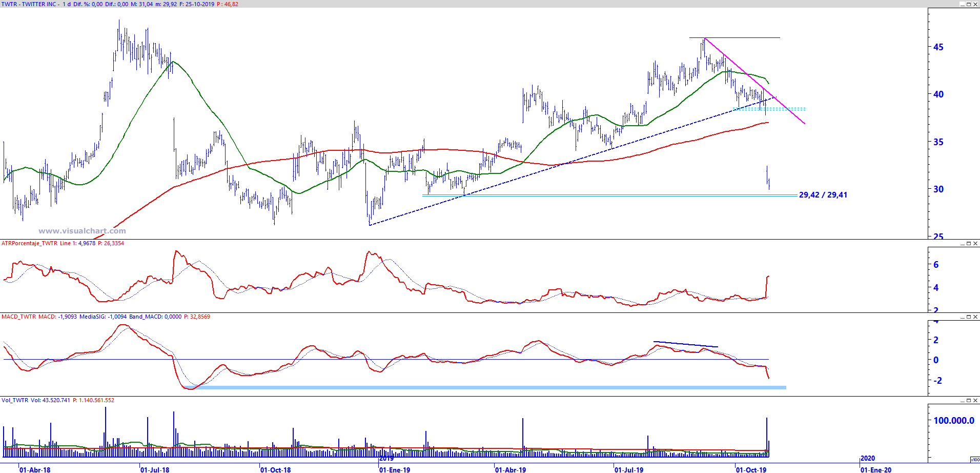The image size is (980, 473).
Task: Click the 'M: 31,04' maximum readout
Action: [x=142, y=4]
